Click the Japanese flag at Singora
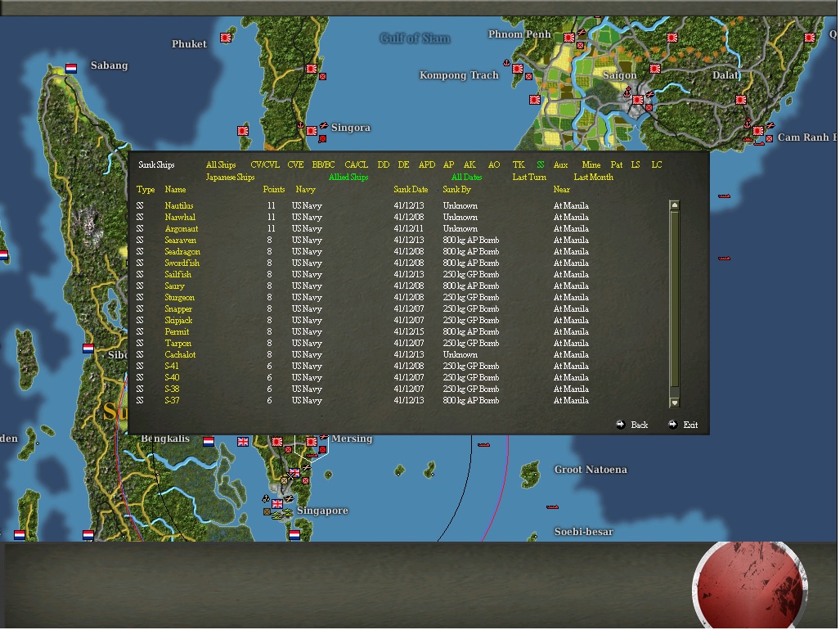Viewport: 840px width, 630px height. (312, 130)
